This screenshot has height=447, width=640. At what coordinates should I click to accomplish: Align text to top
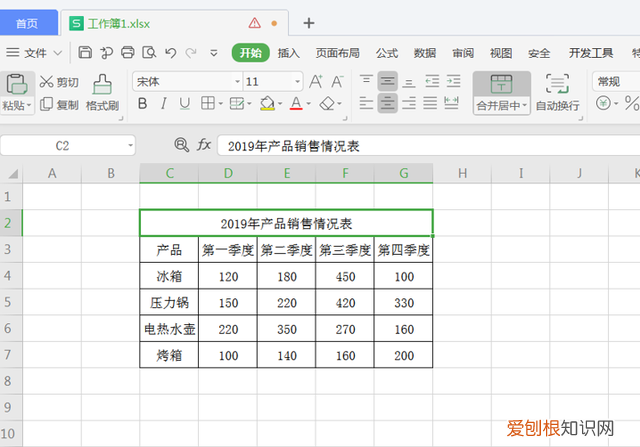pyautogui.click(x=366, y=80)
